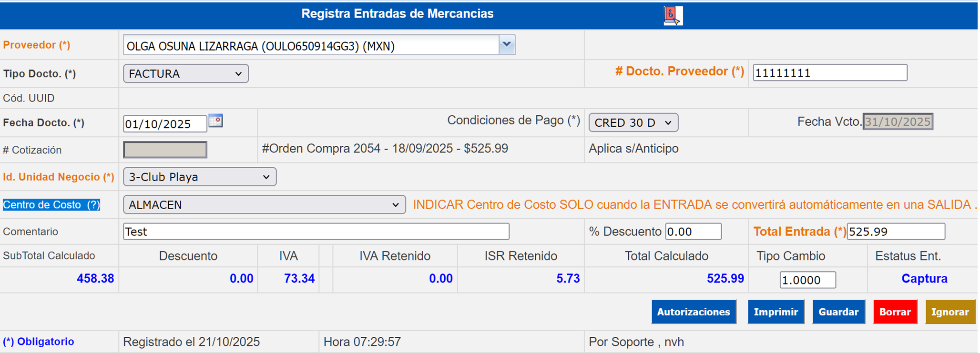Screen dimensions: 980x353
Task: Click the # Cotización grey field
Action: [165, 150]
